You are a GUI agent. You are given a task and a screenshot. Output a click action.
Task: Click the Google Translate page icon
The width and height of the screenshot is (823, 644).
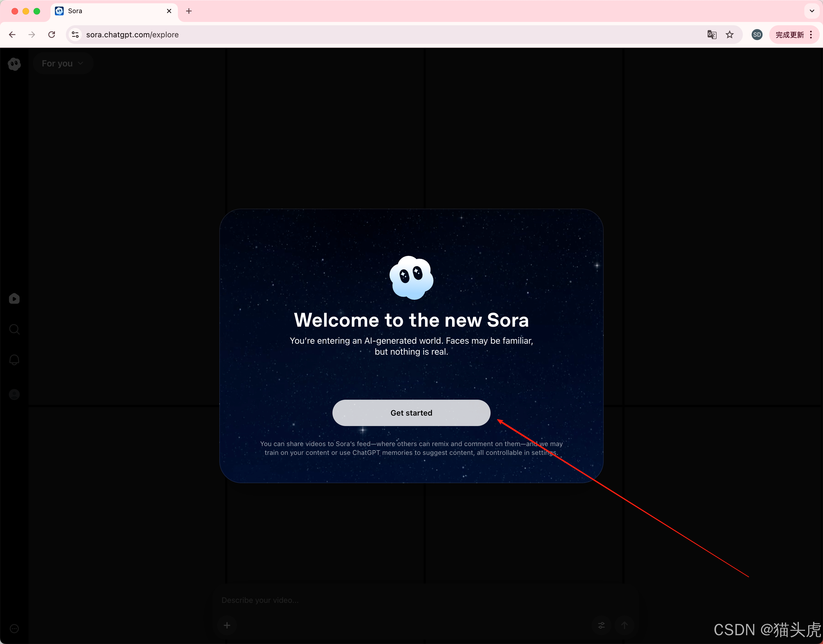point(712,35)
